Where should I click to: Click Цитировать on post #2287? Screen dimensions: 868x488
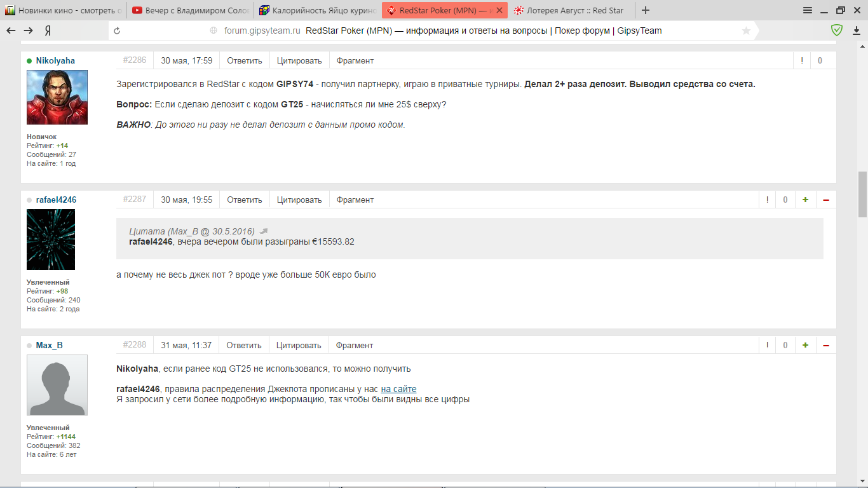[x=299, y=200]
